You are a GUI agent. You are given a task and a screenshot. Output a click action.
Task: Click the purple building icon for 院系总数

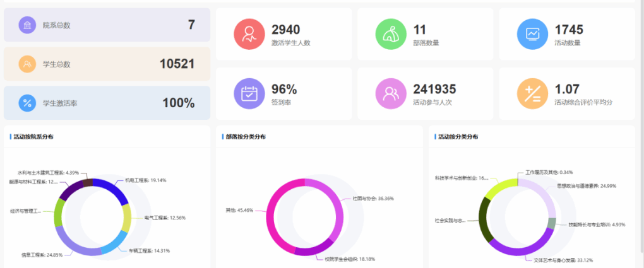pyautogui.click(x=27, y=25)
